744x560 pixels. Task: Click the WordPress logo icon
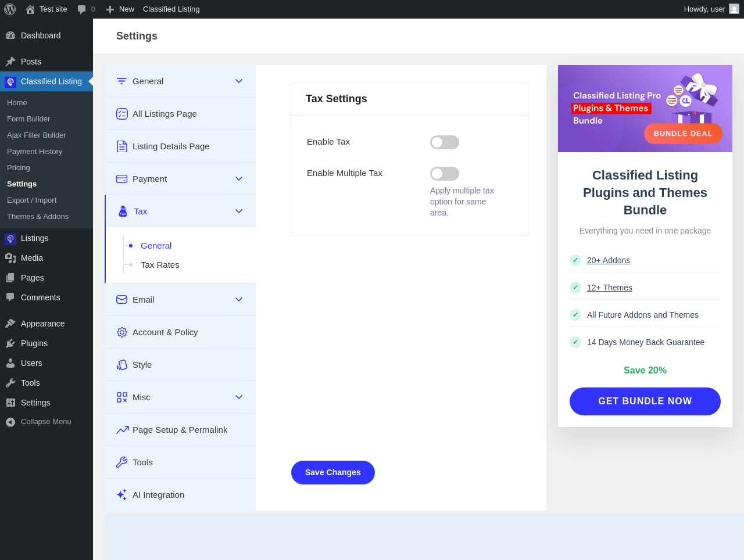pos(10,9)
